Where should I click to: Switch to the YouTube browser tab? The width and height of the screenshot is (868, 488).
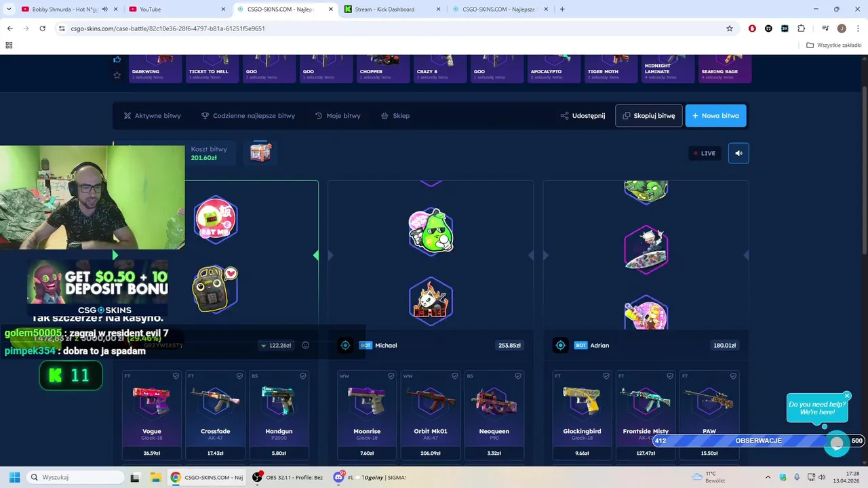(176, 9)
